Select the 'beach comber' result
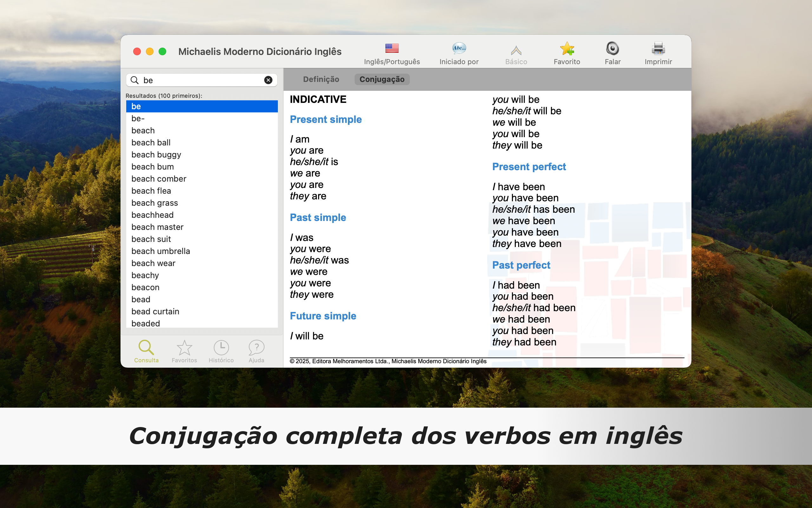The height and width of the screenshot is (508, 812). pos(202,179)
